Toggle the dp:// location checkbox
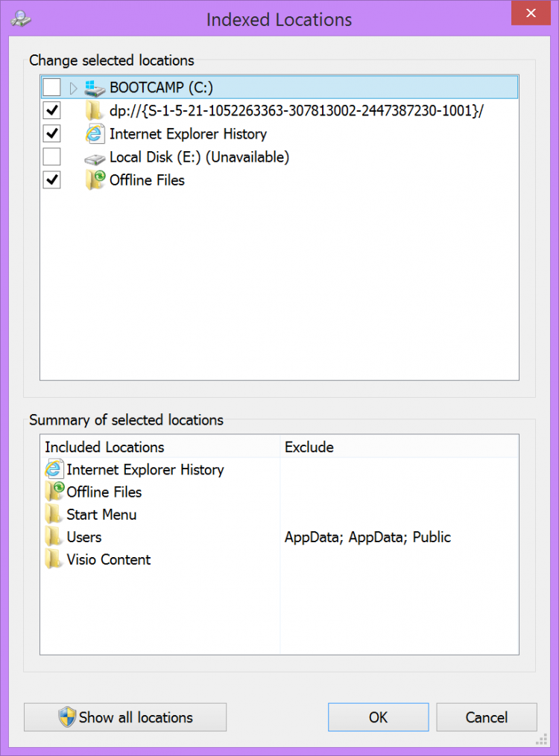This screenshot has width=559, height=756. [x=51, y=111]
